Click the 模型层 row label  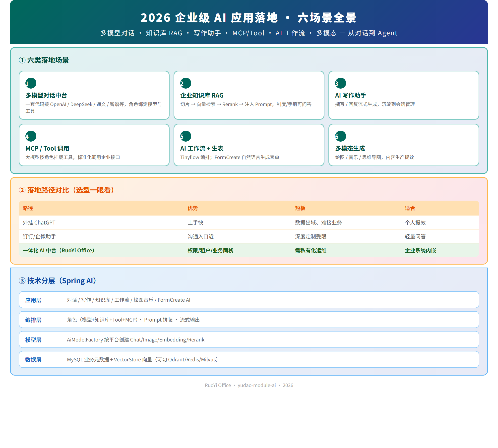pos(33,340)
